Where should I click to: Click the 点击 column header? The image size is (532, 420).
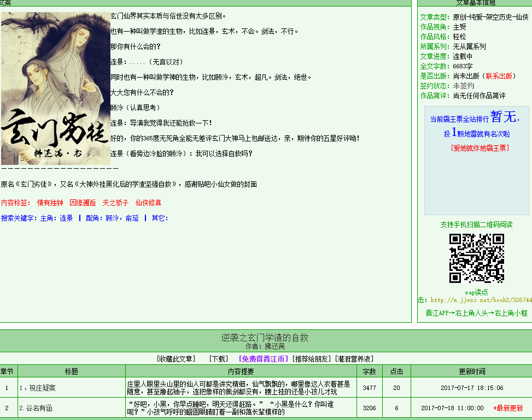coord(396,371)
